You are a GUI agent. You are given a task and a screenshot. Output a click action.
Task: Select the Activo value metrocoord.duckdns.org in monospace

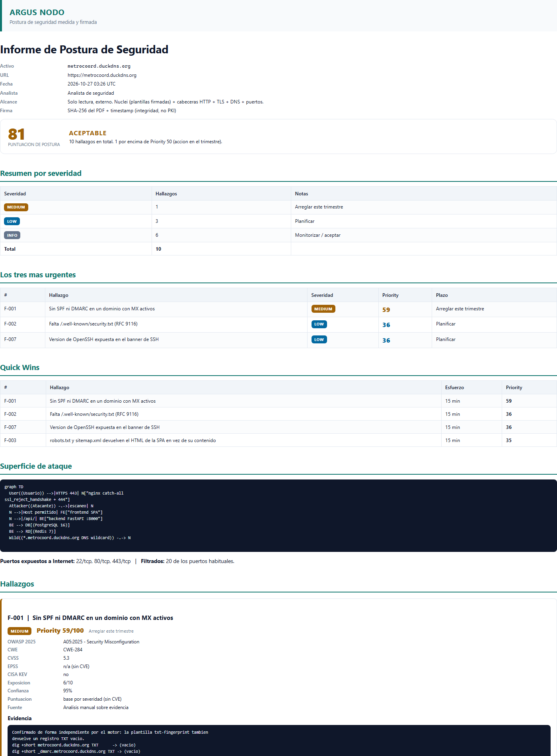pyautogui.click(x=99, y=66)
